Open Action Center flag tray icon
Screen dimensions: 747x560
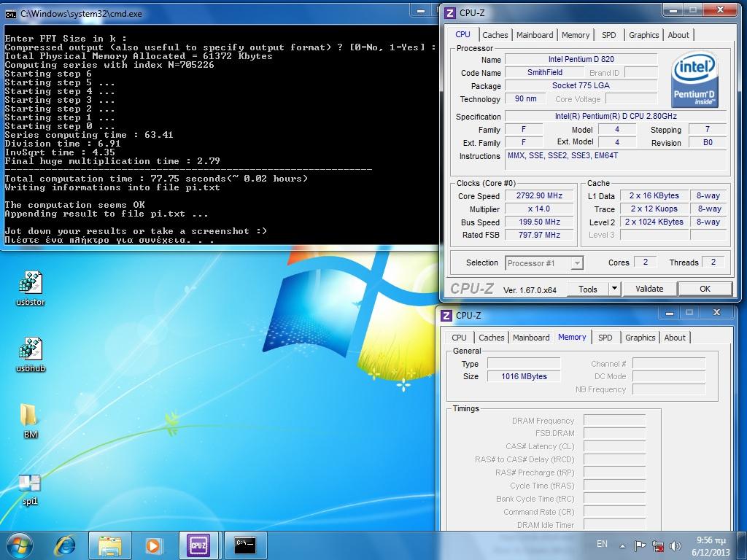640,545
